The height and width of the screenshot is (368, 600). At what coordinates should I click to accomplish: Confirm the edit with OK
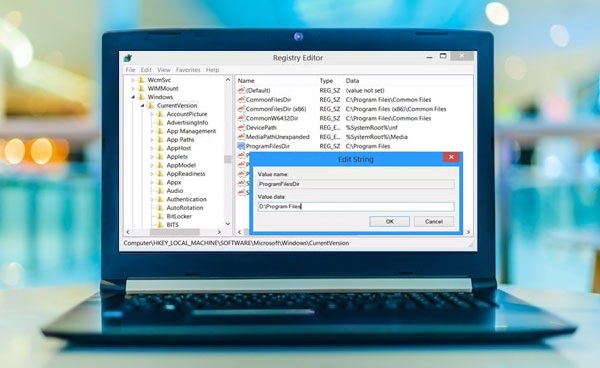point(390,221)
